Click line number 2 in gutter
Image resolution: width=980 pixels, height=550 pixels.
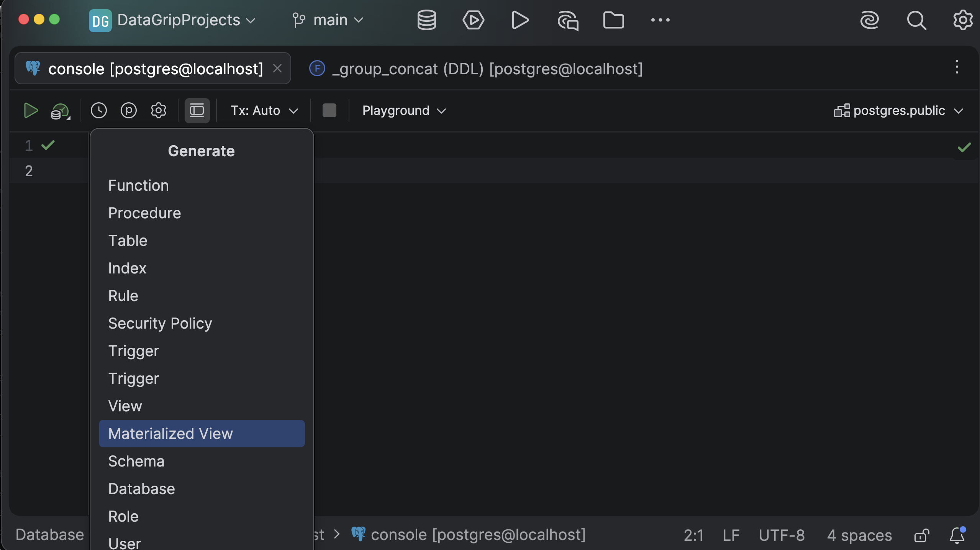pyautogui.click(x=29, y=171)
